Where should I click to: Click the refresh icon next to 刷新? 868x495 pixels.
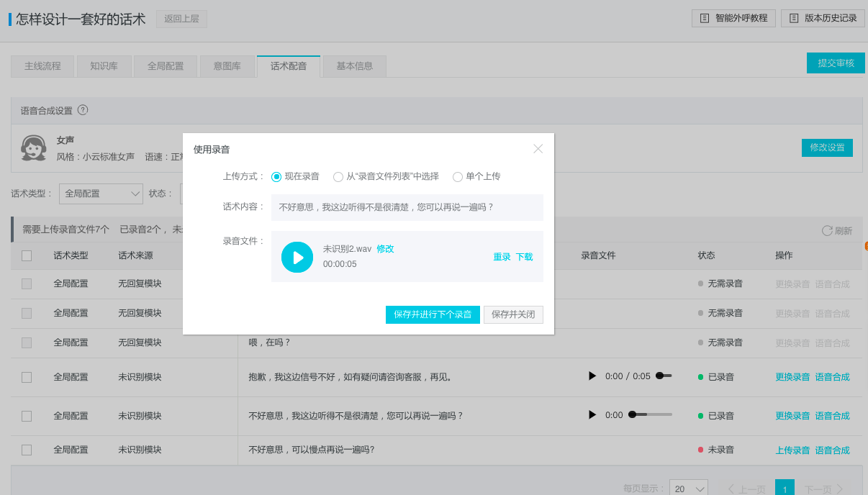coord(827,230)
